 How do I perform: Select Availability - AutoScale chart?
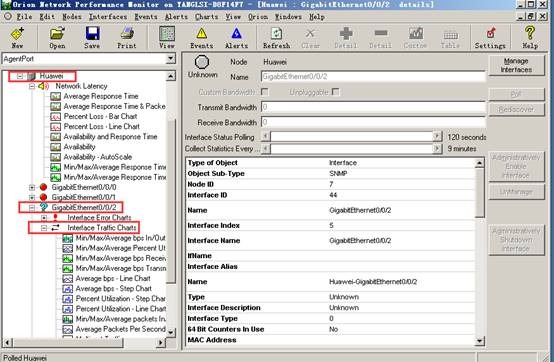coord(98,157)
